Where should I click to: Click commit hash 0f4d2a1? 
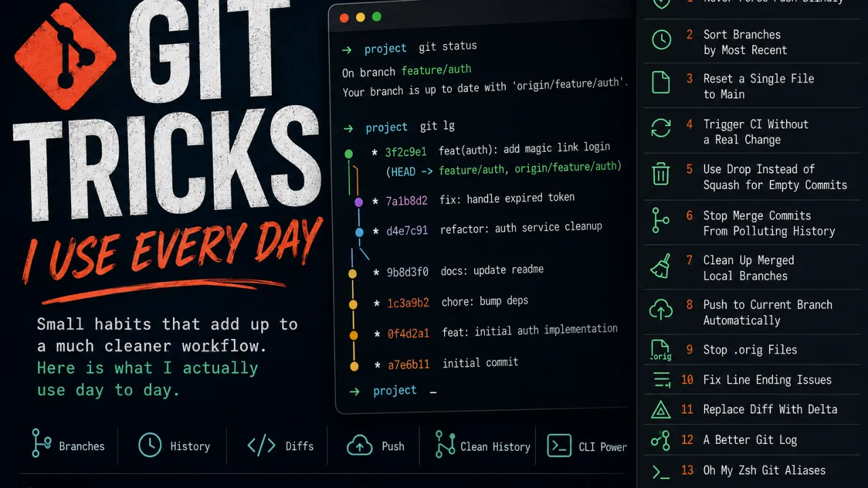(x=408, y=333)
